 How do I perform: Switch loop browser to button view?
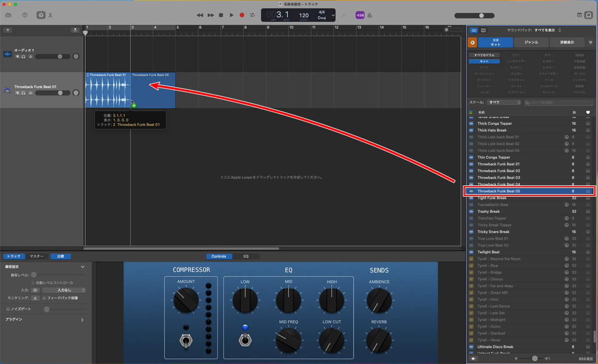point(473,30)
